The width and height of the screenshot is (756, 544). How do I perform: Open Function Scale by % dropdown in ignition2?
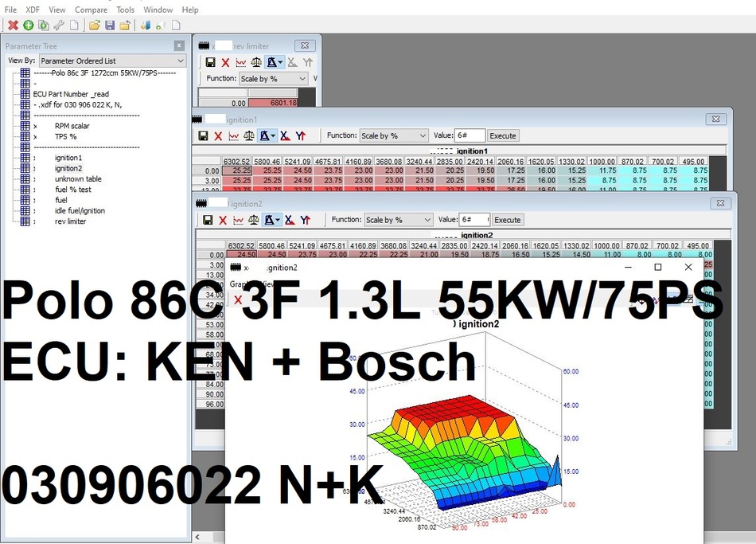(398, 220)
